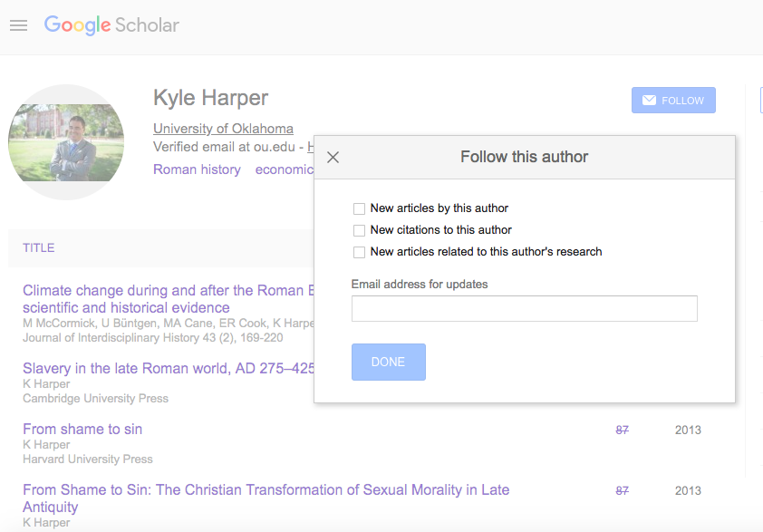Image resolution: width=763 pixels, height=532 pixels.
Task: Open University of Oklahoma link
Action: pos(223,129)
